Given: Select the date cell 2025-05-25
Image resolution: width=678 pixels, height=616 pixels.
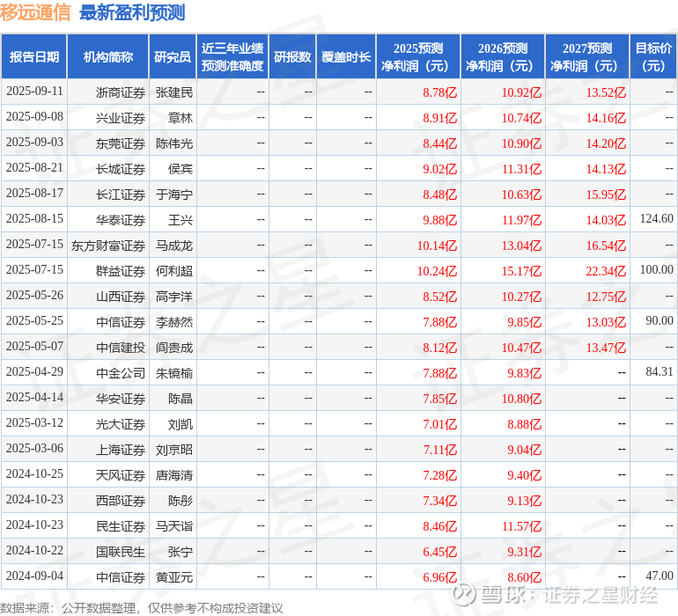Looking at the screenshot, I should click(x=34, y=320).
